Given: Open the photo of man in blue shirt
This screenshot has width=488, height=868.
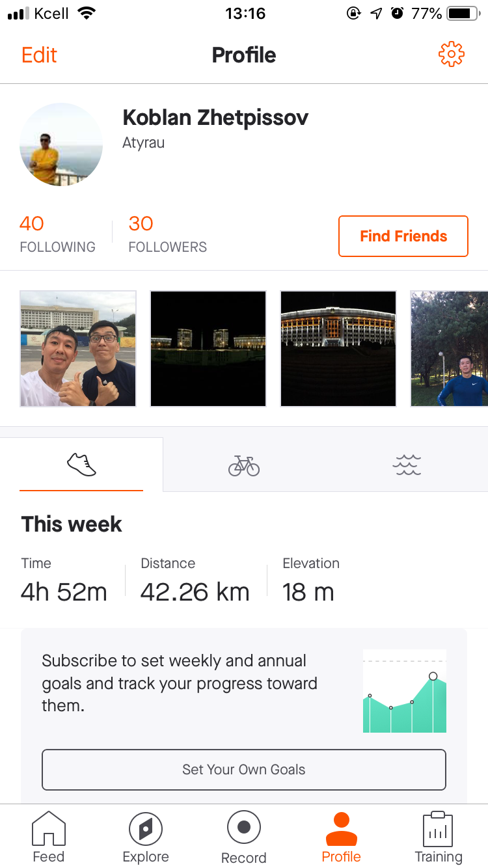Looking at the screenshot, I should (x=449, y=349).
